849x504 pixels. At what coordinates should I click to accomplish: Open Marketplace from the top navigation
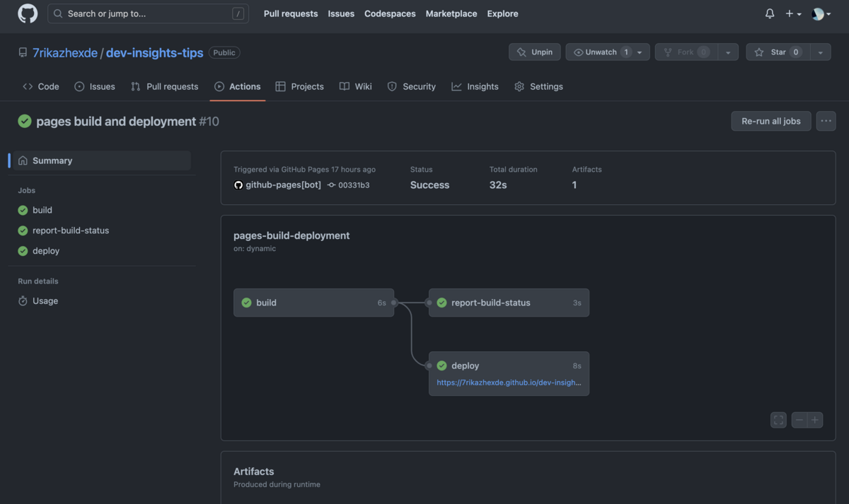pos(451,13)
